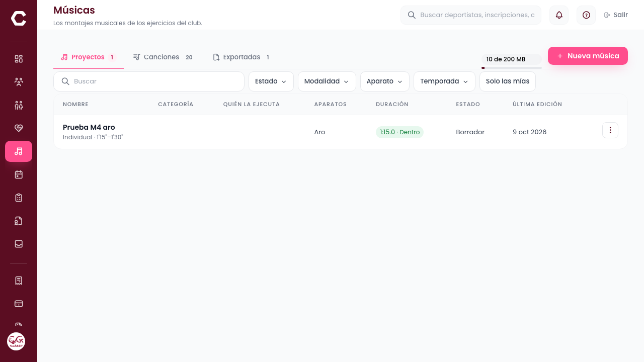This screenshot has height=362, width=644.
Task: Click the Borrador status cell
Action: (x=470, y=132)
